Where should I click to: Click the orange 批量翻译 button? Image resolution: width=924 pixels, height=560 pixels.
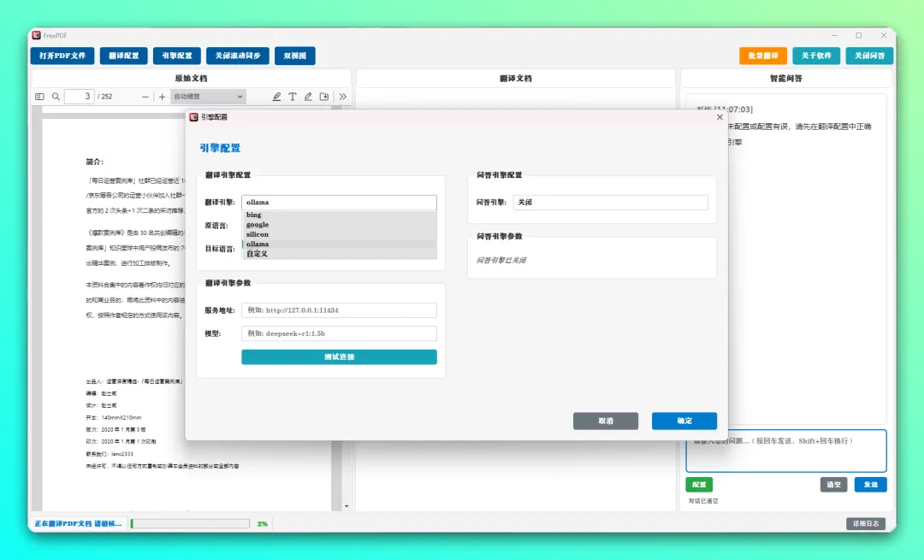pos(763,56)
